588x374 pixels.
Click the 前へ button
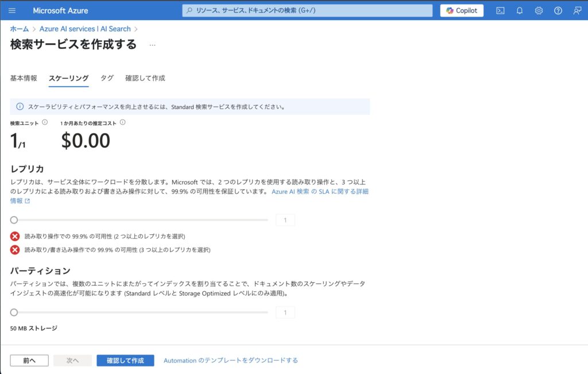[29, 360]
